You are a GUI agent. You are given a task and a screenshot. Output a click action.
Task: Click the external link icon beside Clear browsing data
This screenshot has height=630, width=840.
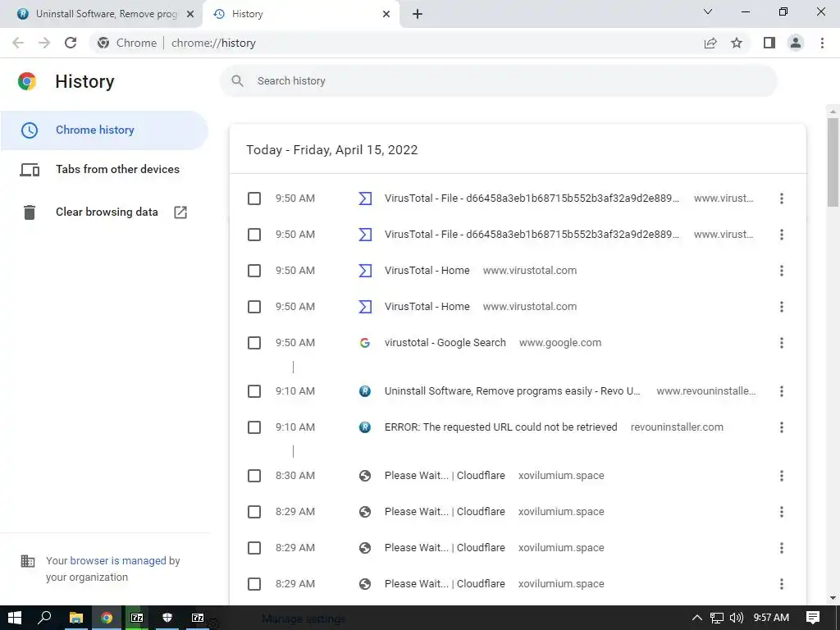click(180, 212)
